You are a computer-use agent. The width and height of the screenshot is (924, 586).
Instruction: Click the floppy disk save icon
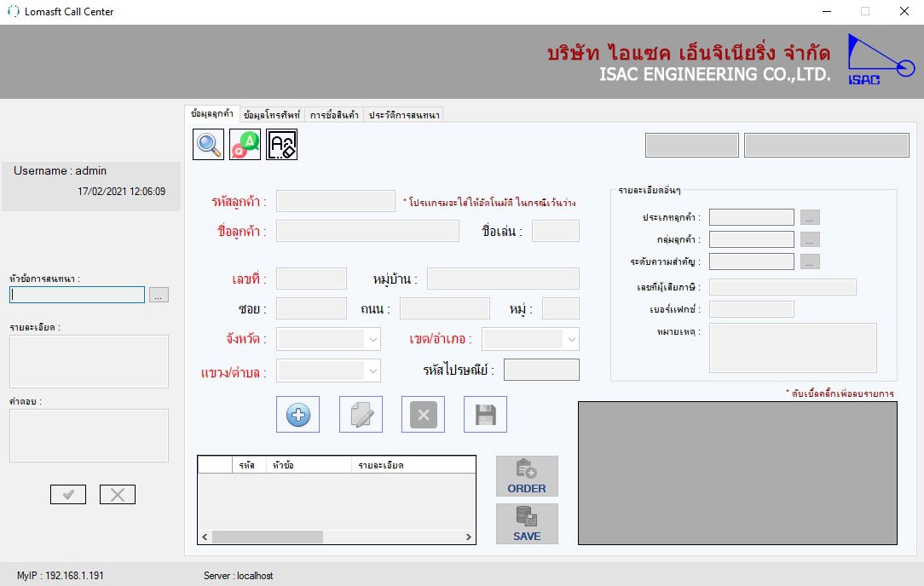point(485,415)
